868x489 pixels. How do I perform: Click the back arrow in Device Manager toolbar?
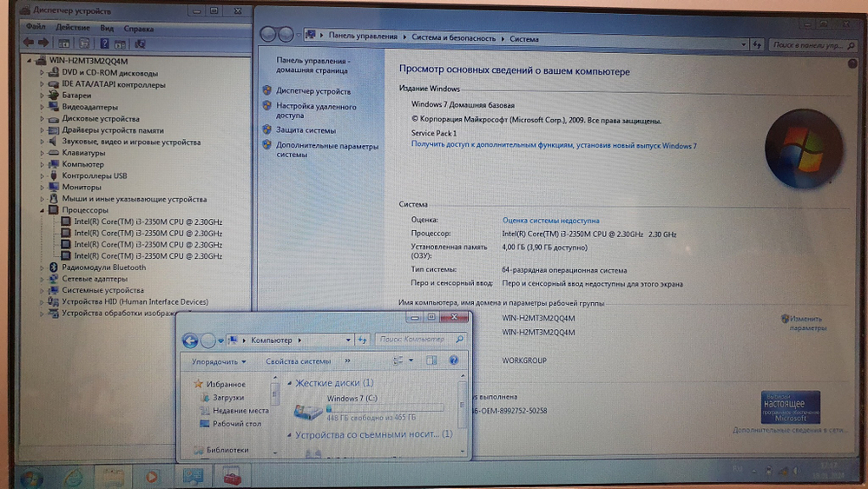(x=29, y=43)
